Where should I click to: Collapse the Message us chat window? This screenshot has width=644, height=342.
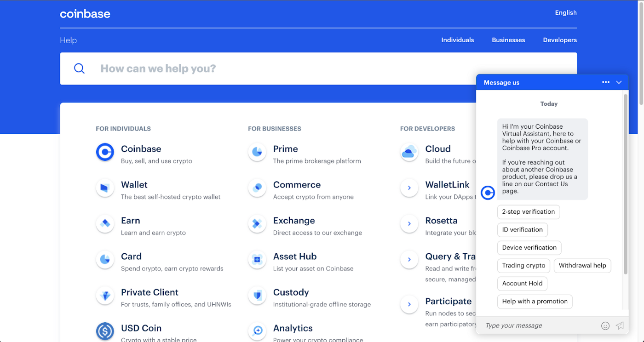(x=619, y=82)
